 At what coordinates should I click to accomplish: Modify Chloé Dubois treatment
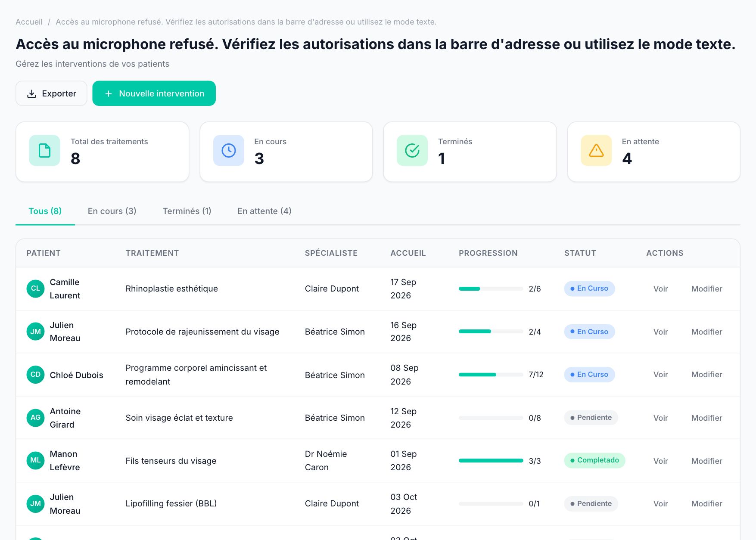coord(706,375)
